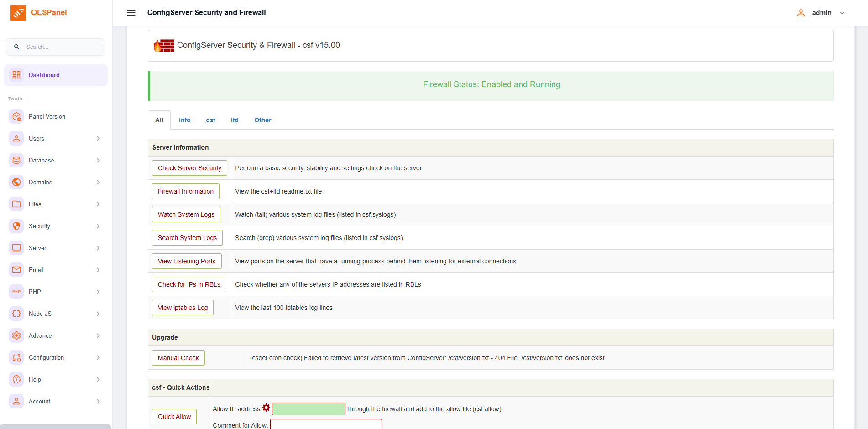Screen dimensions: 868x429
Task: Click the Database cylinder icon
Action: [x=16, y=160]
